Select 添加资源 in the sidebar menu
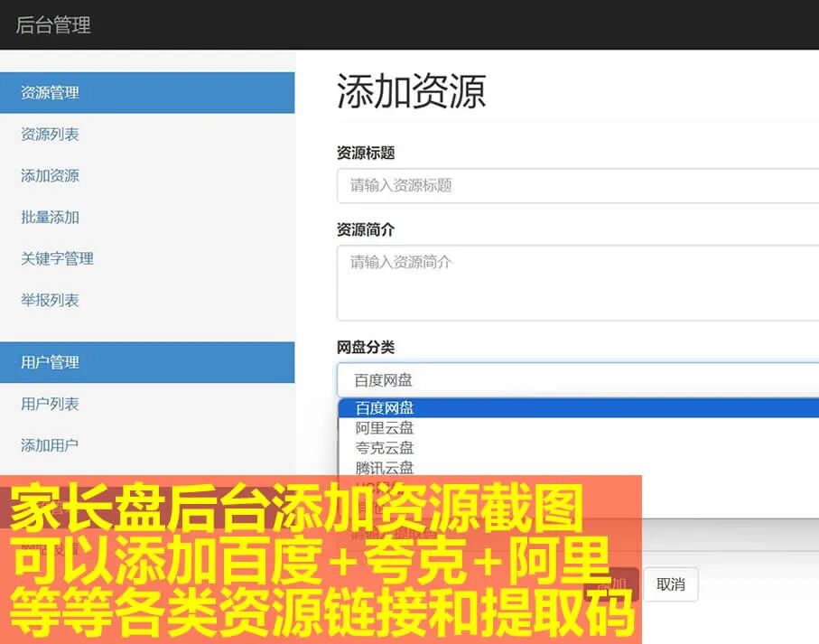The width and height of the screenshot is (819, 644). tap(49, 175)
